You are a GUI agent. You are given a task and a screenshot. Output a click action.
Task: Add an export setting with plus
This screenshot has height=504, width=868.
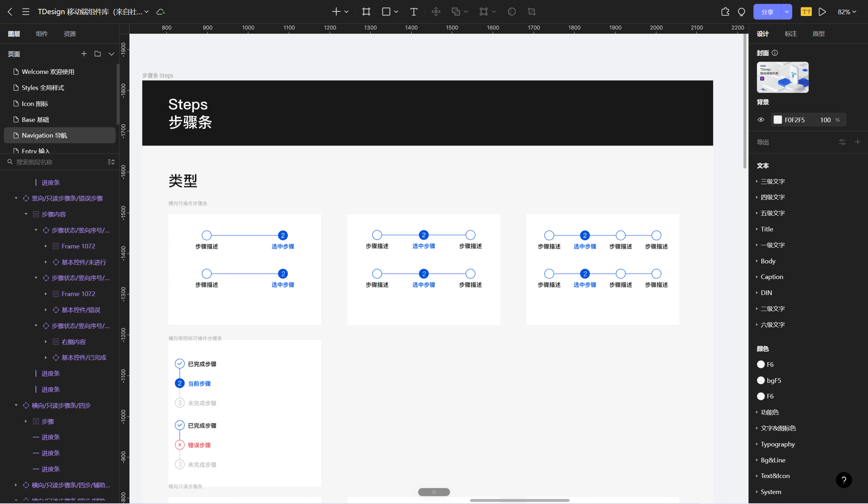pyautogui.click(x=858, y=142)
